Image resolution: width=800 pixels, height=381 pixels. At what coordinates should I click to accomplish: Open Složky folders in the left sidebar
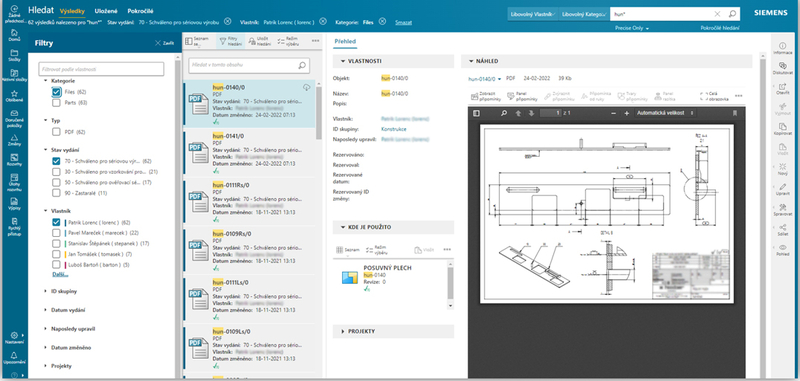coord(14,55)
